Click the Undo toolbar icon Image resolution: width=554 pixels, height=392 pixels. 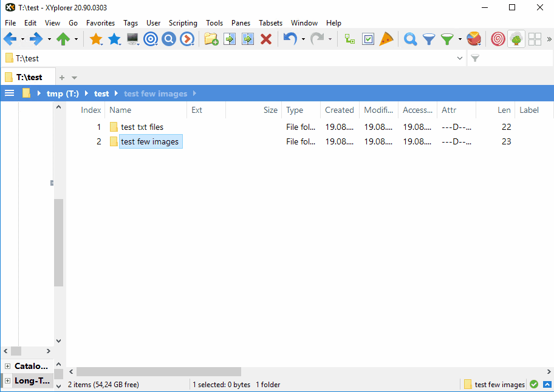click(x=290, y=39)
